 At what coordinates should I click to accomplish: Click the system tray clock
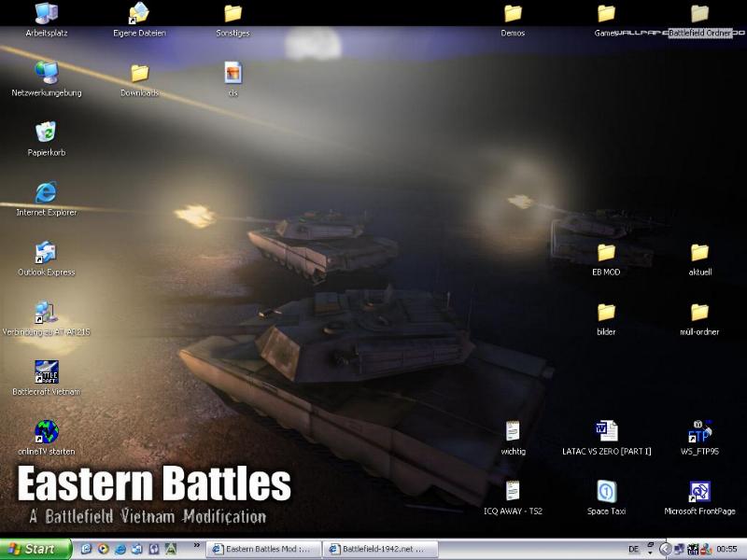(x=727, y=550)
